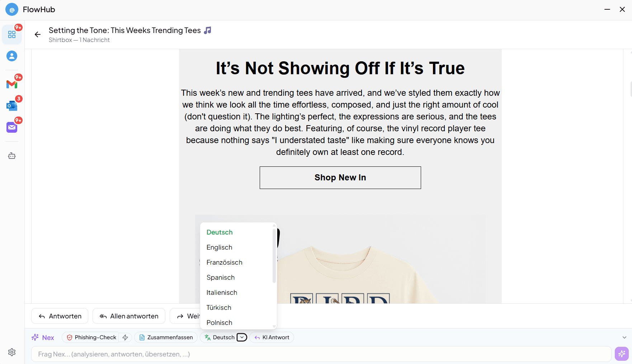The image size is (632, 364).
Task: Choose Französisch in the language list
Action: point(225,263)
